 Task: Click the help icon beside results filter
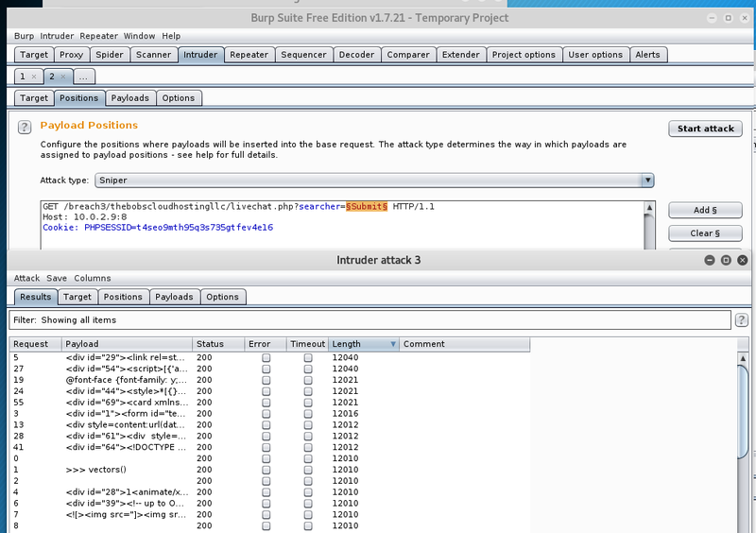[x=742, y=320]
